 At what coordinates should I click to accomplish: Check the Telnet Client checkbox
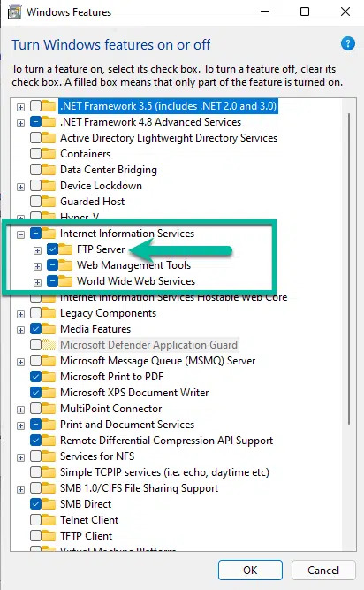(x=35, y=519)
